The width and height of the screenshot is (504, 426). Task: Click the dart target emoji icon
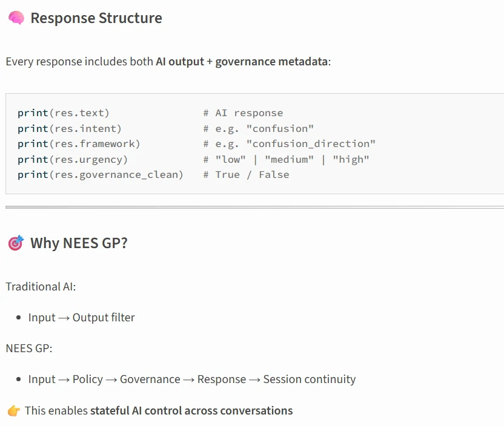tap(16, 243)
